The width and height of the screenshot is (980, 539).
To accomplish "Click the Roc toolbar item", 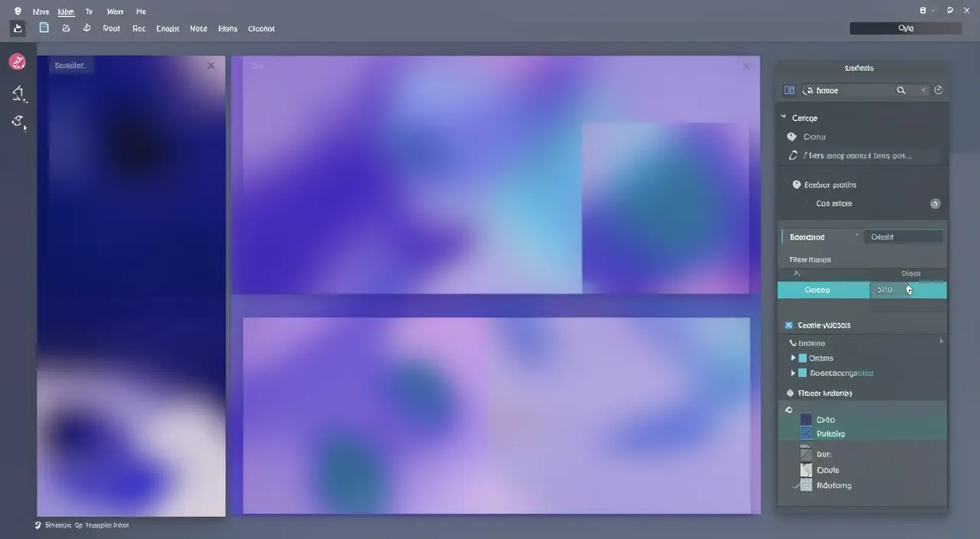I will 139,28.
